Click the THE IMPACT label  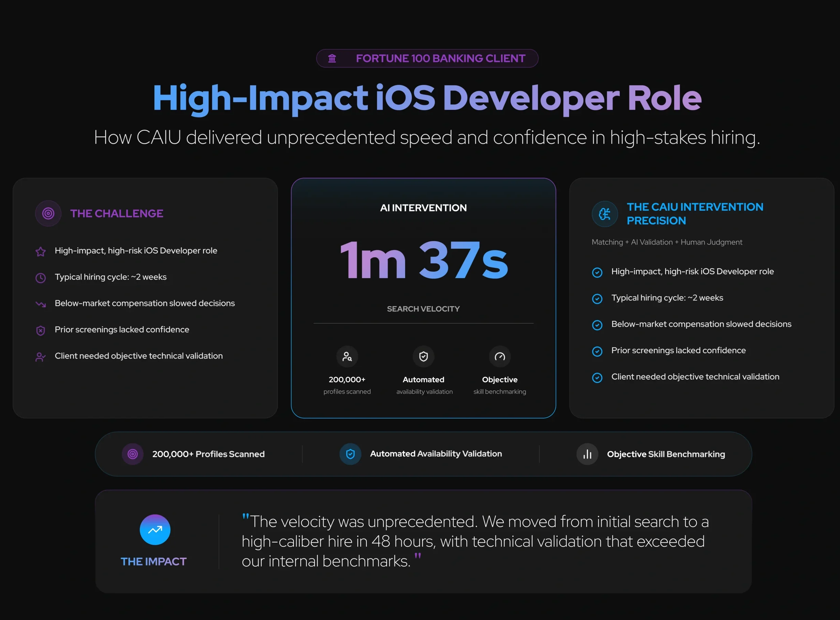point(153,561)
